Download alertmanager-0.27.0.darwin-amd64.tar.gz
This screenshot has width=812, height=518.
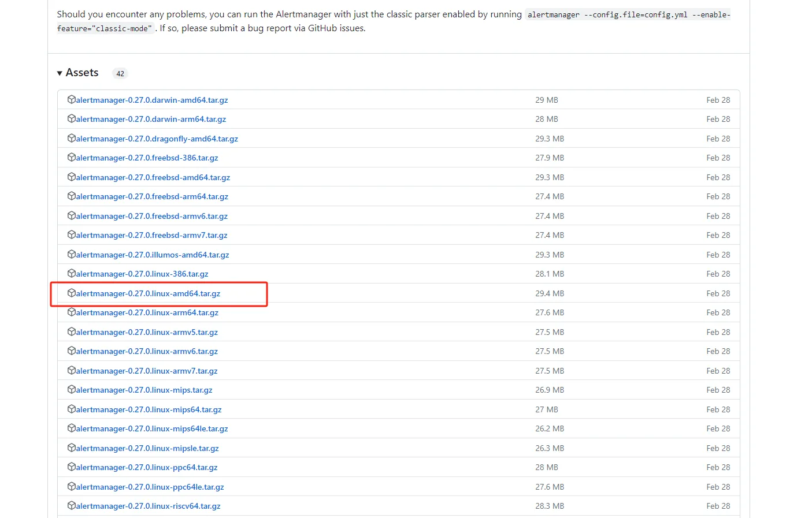(152, 100)
